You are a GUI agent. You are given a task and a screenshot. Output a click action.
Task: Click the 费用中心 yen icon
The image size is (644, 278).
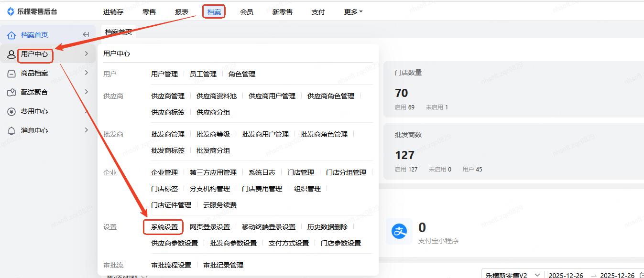11,111
